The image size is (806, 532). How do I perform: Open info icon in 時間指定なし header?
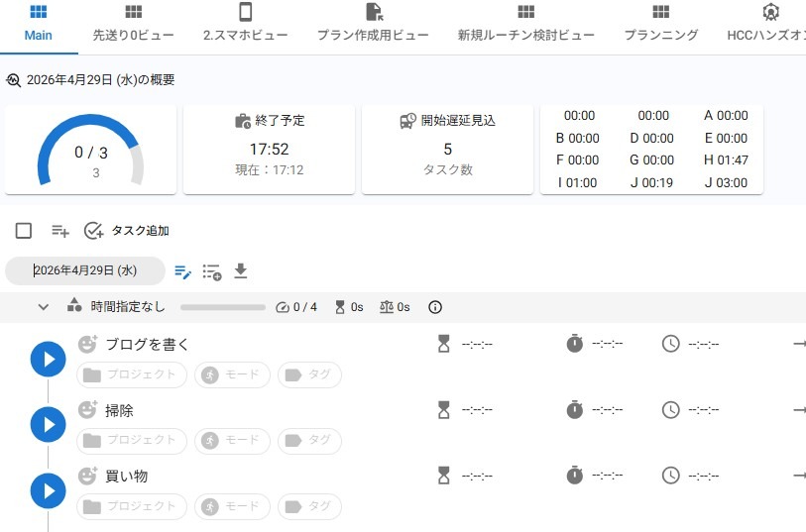434,307
